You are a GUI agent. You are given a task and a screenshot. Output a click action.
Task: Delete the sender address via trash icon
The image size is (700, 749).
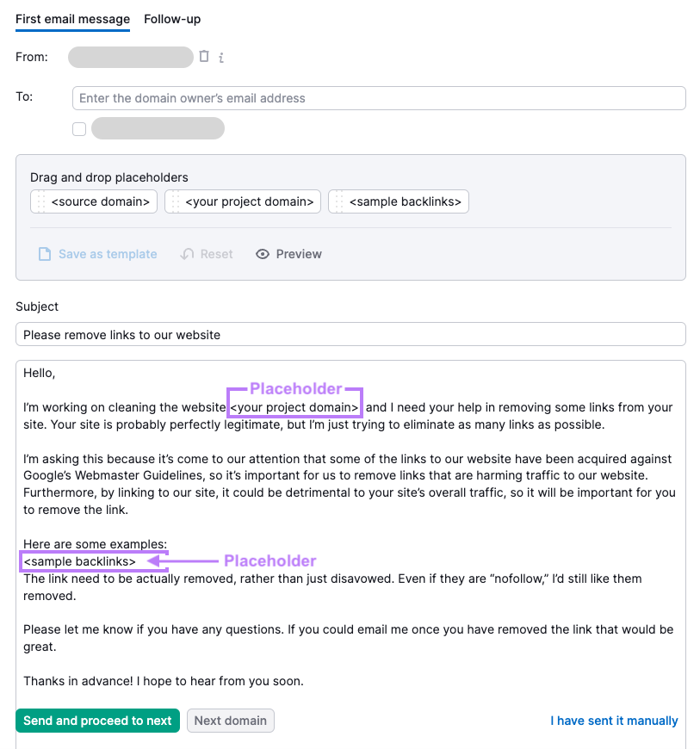pos(203,57)
